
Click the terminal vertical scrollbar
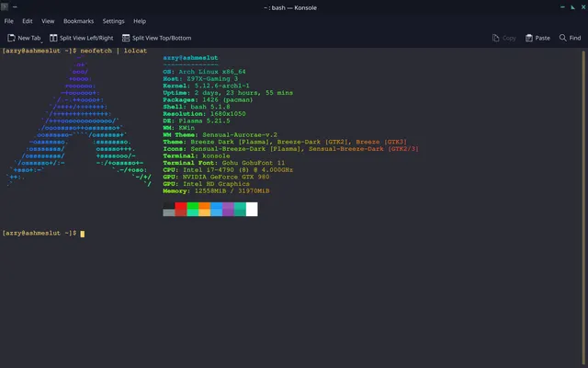pyautogui.click(x=583, y=208)
